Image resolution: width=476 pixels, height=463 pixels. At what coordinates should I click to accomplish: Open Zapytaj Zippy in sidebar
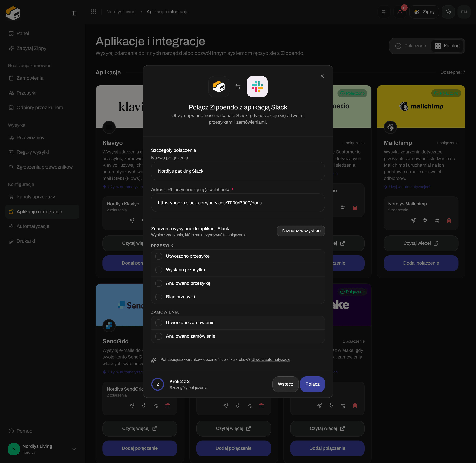[x=42, y=48]
